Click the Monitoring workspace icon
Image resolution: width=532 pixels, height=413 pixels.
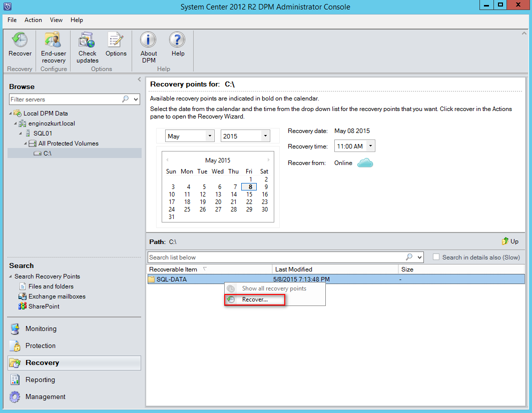[16, 328]
